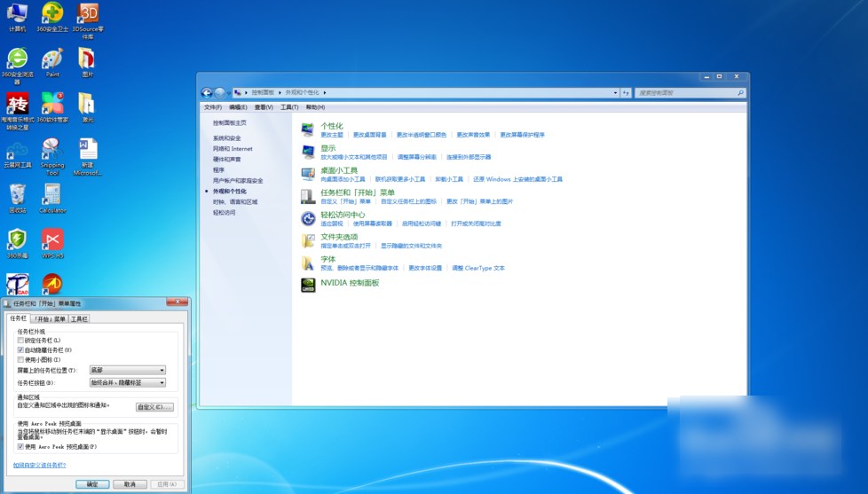Open the 桌面小工具 (Desktop Gadgets) icon
This screenshot has height=494, width=868.
(x=308, y=174)
